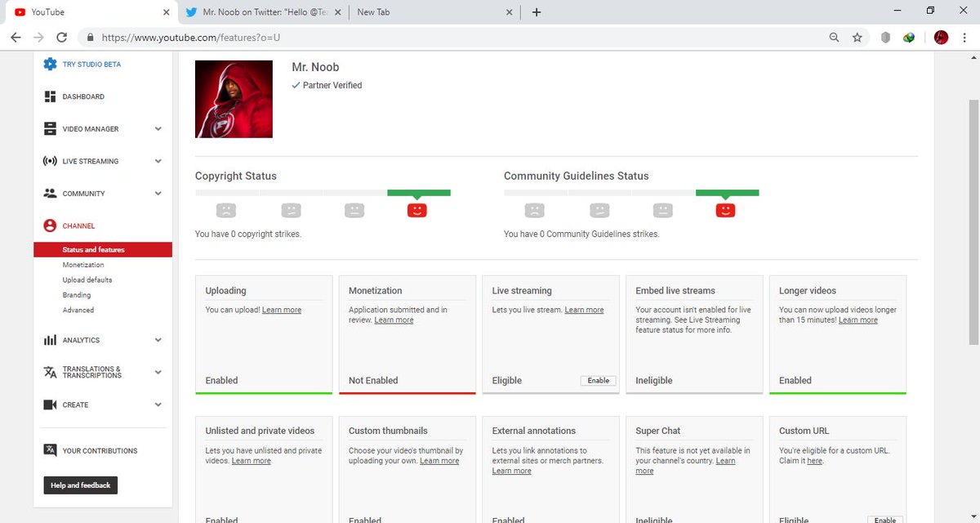Screen dimensions: 980x523
Task: Go back with browser back arrow
Action: pos(16,38)
